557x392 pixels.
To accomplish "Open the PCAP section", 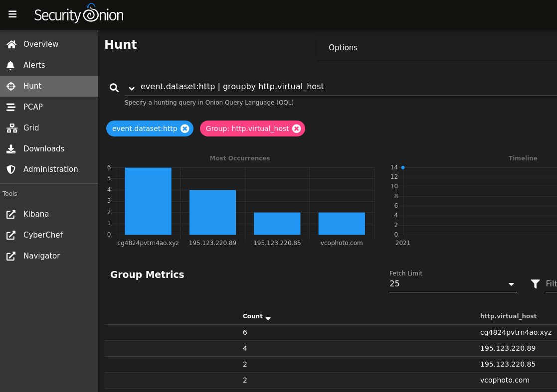I will [x=49, y=107].
